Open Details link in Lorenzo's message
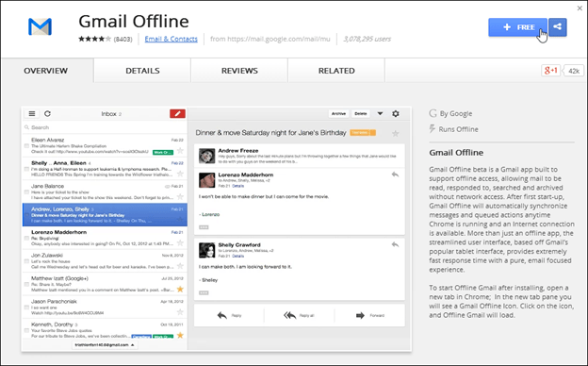 [x=238, y=186]
